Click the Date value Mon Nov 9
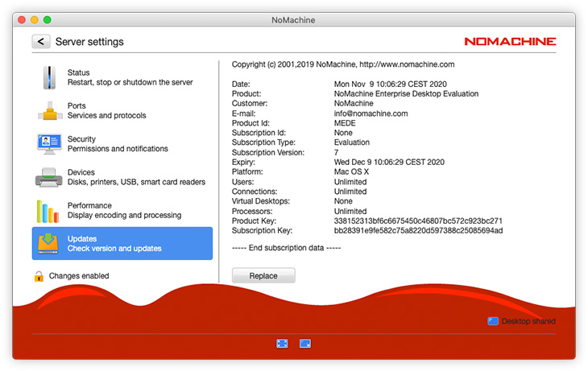 click(391, 84)
